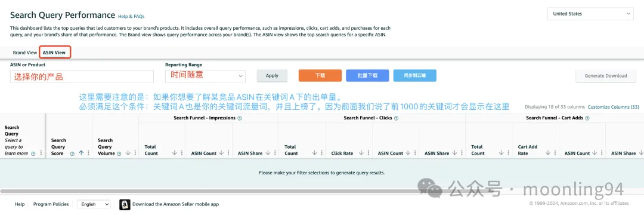This screenshot has width=644, height=215.
Task: Sort Cart Adds ASIN Count column arrow
Action: tap(595, 153)
